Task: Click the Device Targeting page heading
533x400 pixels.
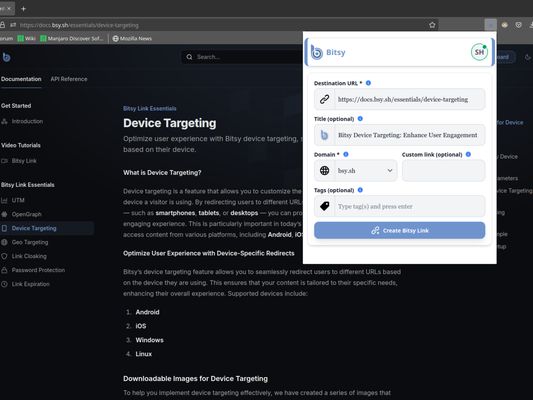Action: click(x=170, y=123)
